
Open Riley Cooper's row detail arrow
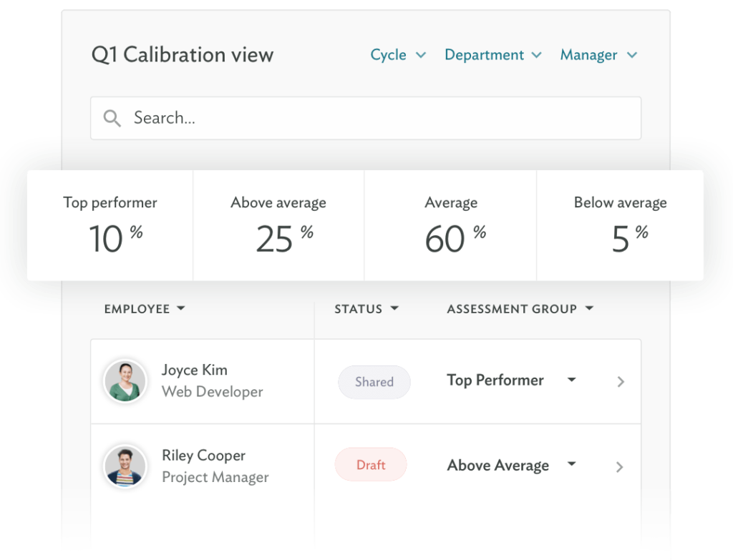[x=621, y=467]
